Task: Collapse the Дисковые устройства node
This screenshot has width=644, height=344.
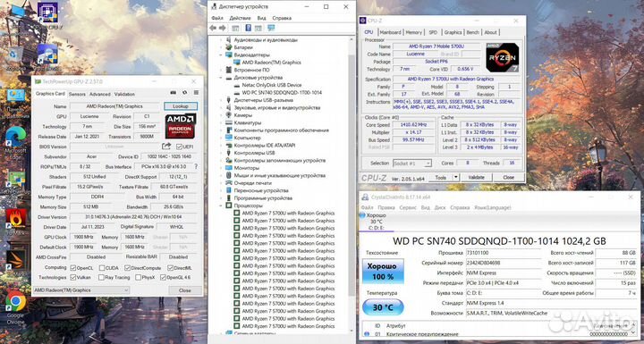Action: pyautogui.click(x=221, y=78)
